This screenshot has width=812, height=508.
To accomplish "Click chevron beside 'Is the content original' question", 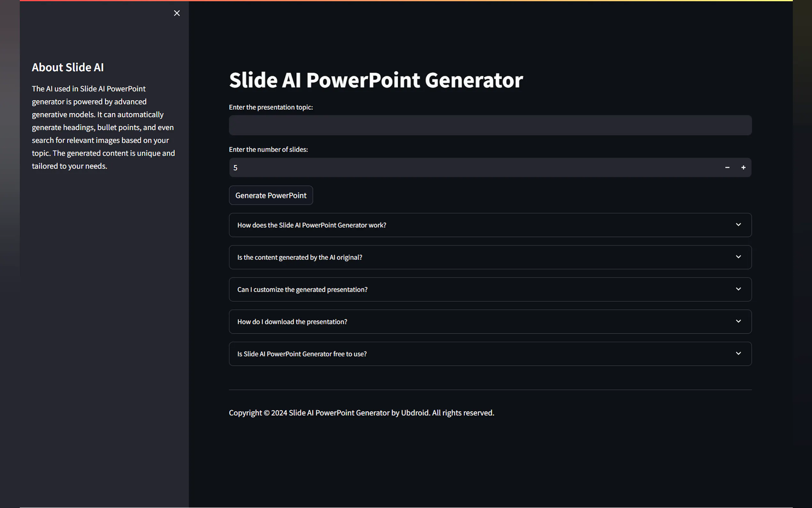I will click(x=738, y=257).
